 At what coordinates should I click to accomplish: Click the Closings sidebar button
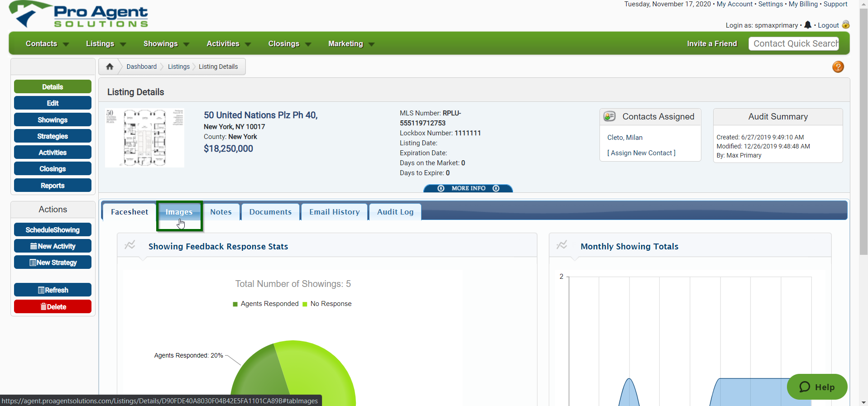point(53,168)
